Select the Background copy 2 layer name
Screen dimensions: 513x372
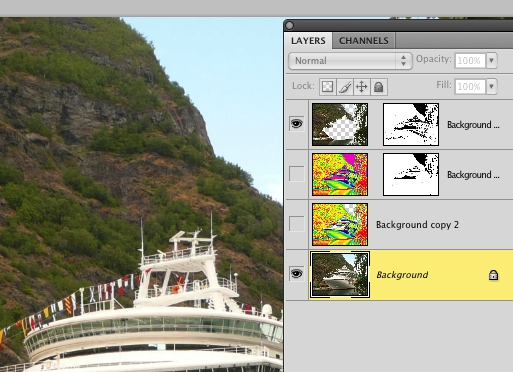pos(417,225)
